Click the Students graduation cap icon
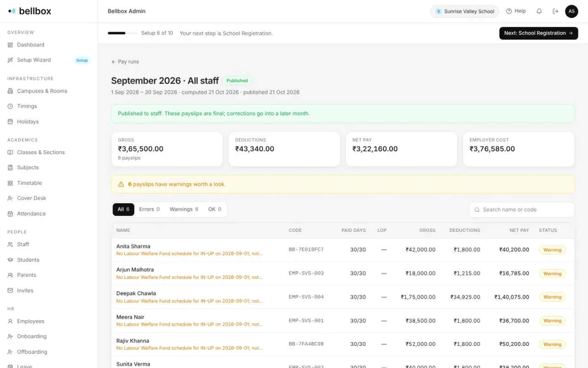The image size is (588, 368). (x=10, y=260)
